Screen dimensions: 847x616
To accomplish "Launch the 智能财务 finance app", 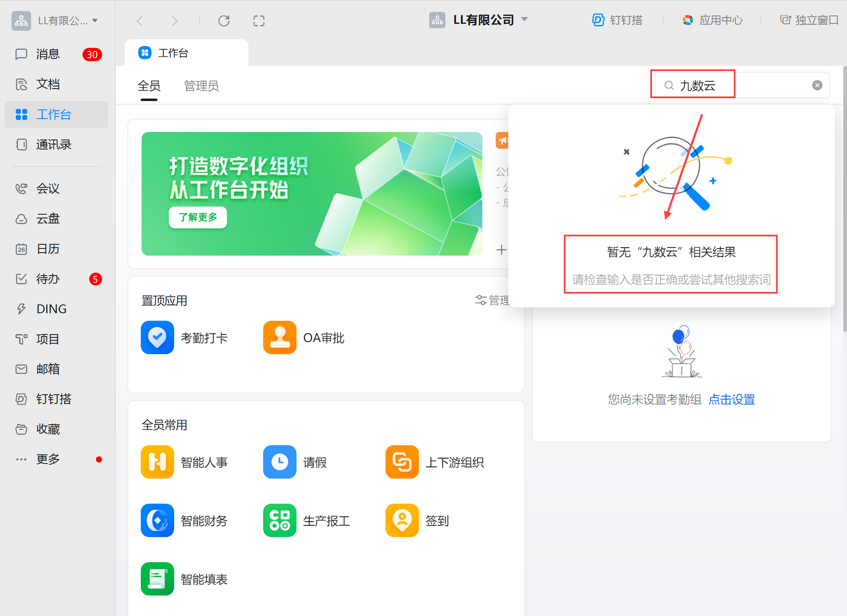I will [x=157, y=520].
